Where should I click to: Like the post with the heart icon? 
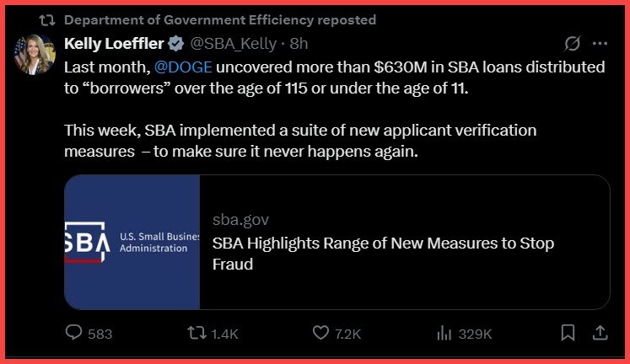pos(320,334)
